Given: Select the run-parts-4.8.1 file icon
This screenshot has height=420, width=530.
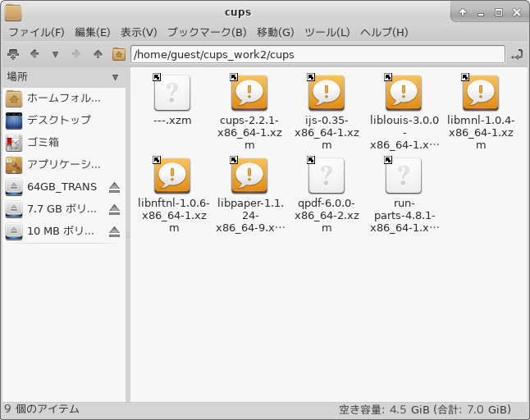Looking at the screenshot, I should point(404,176).
